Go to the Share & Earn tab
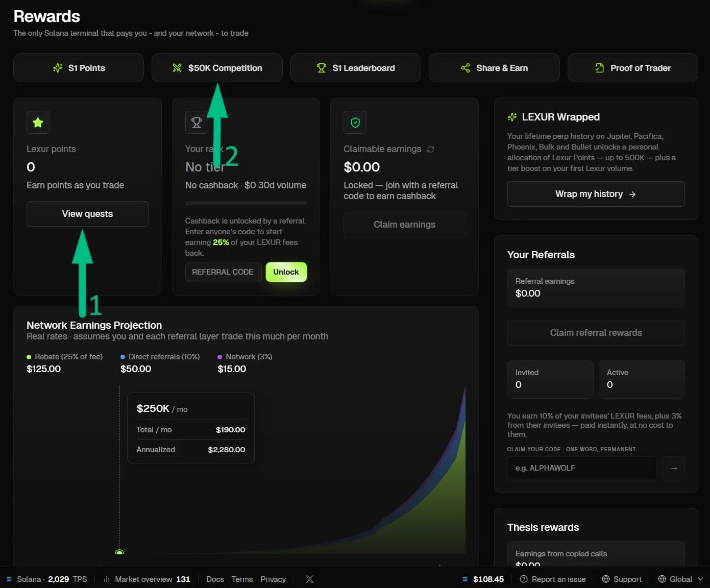This screenshot has width=710, height=588. (x=494, y=68)
